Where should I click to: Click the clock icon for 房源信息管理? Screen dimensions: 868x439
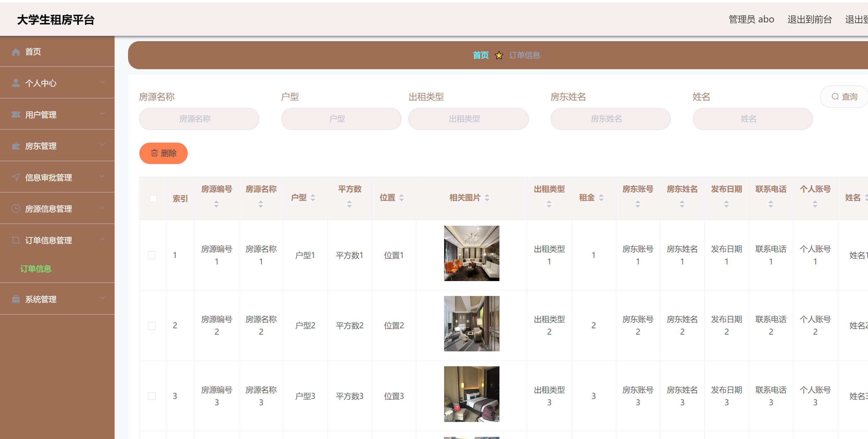[16, 209]
